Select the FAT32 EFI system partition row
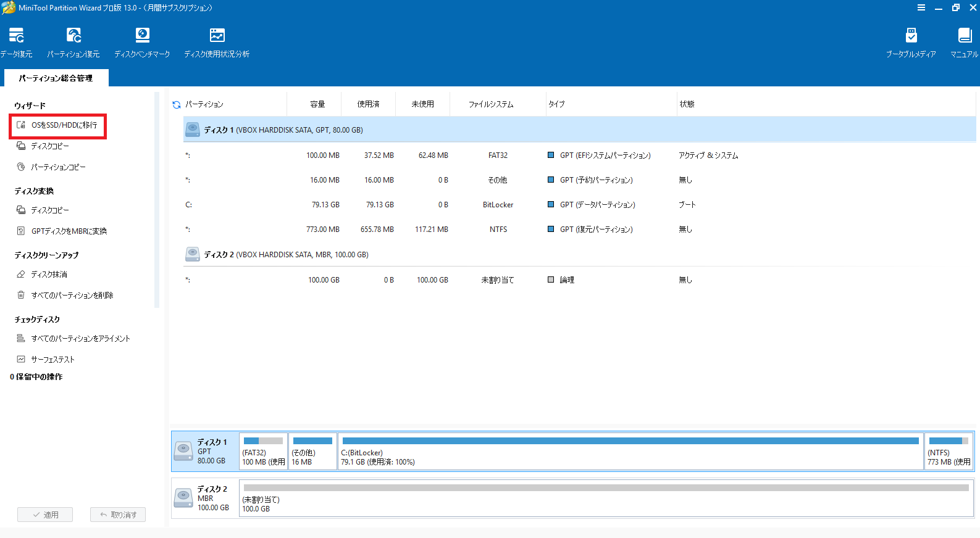The width and height of the screenshot is (980, 538). point(579,155)
